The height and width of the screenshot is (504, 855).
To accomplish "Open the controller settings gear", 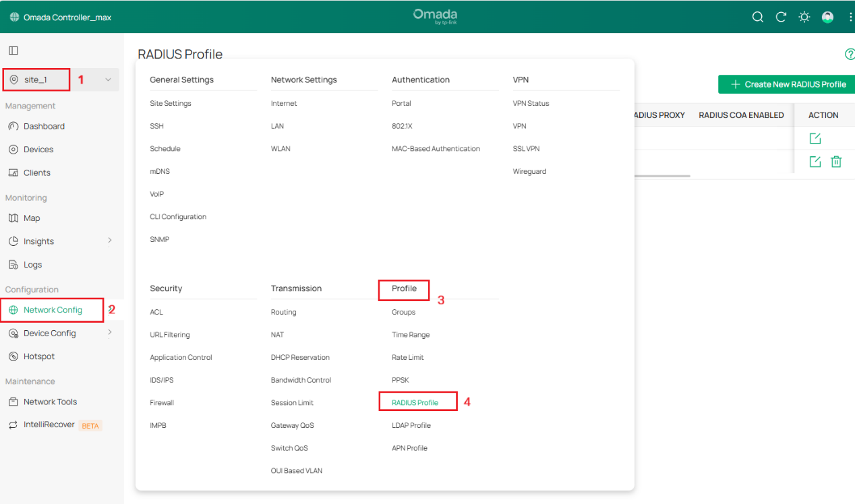I will [x=804, y=17].
